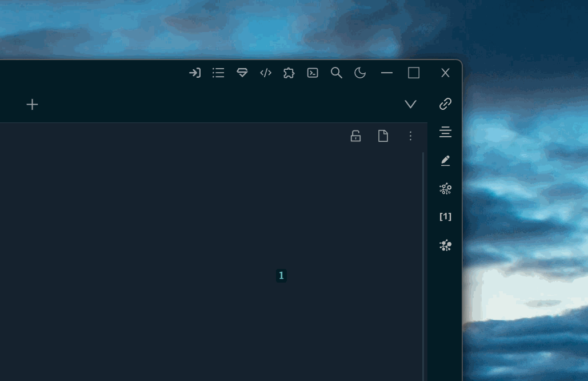Toggle edit mode with the pencil icon
The image size is (588, 381).
[x=445, y=160]
